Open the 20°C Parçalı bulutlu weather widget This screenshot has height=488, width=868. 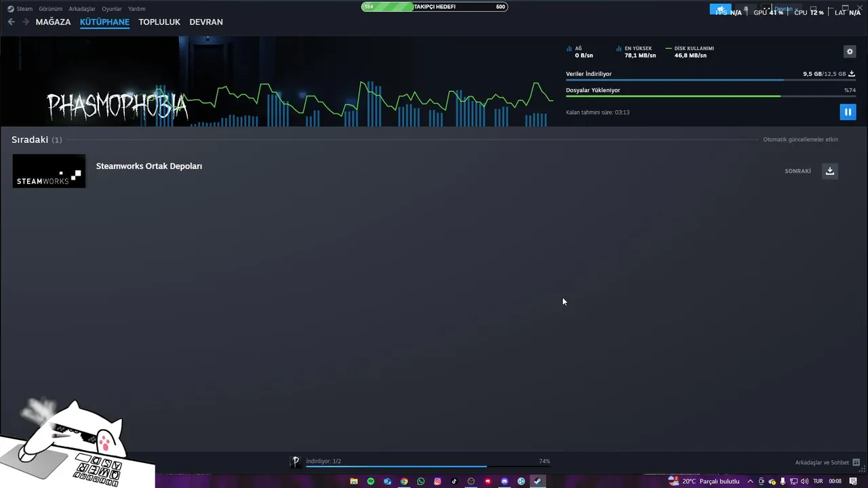coord(704,481)
